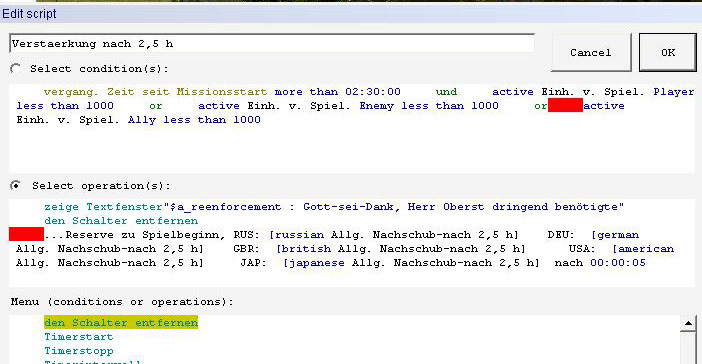
Task: Click '[british Allg. Nachschub-nach 2,5 h]' parameter
Action: click(401, 248)
